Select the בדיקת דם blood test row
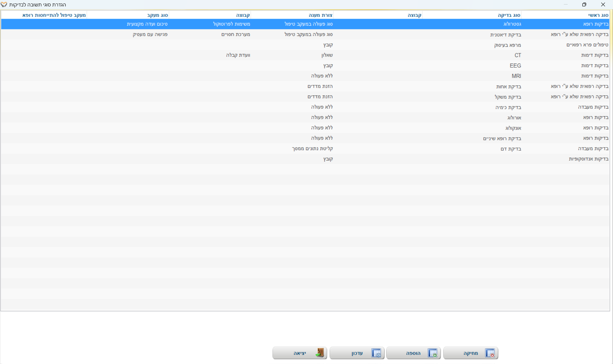This screenshot has height=364, width=613. (x=511, y=149)
